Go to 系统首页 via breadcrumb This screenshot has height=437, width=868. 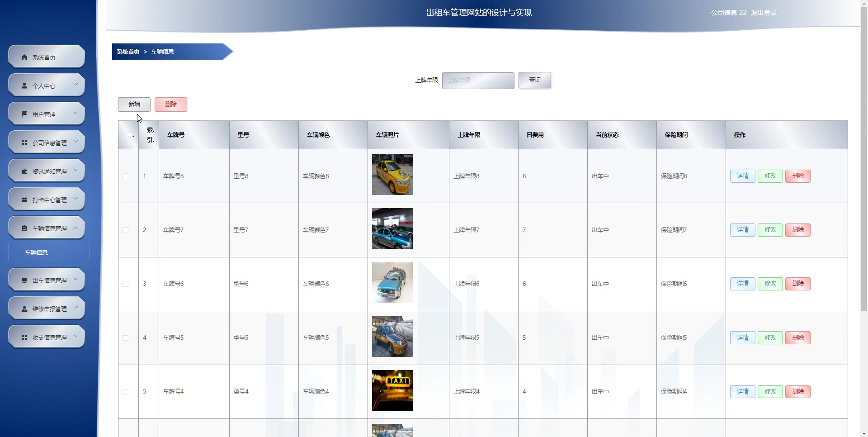click(x=128, y=52)
